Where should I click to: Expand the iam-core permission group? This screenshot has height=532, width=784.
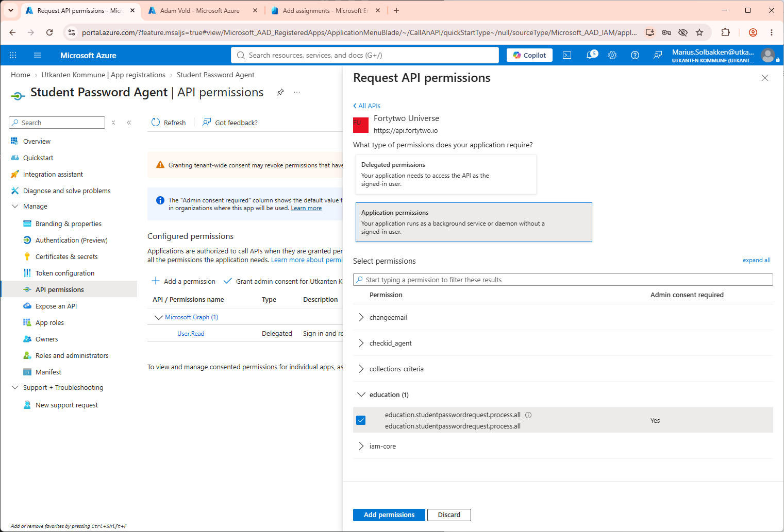[361, 446]
